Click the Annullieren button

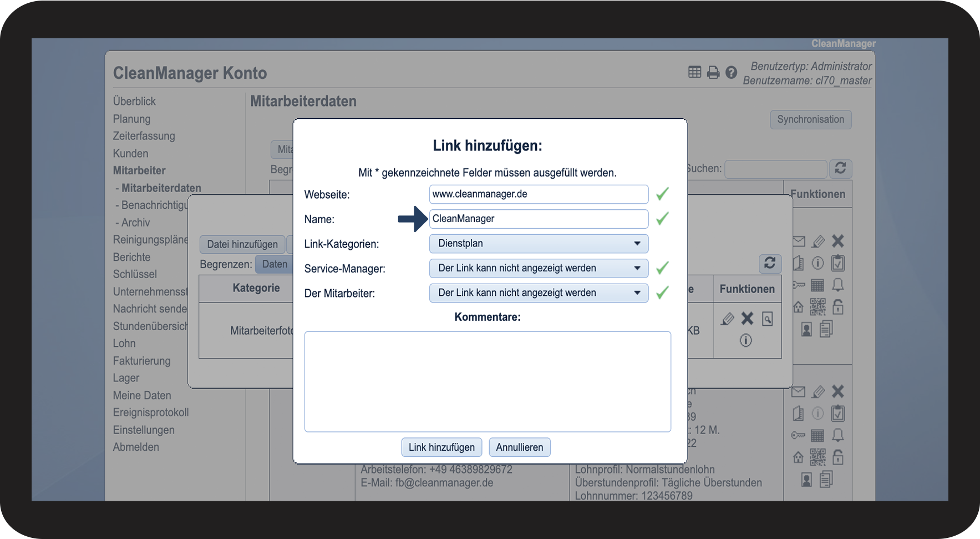coord(519,447)
